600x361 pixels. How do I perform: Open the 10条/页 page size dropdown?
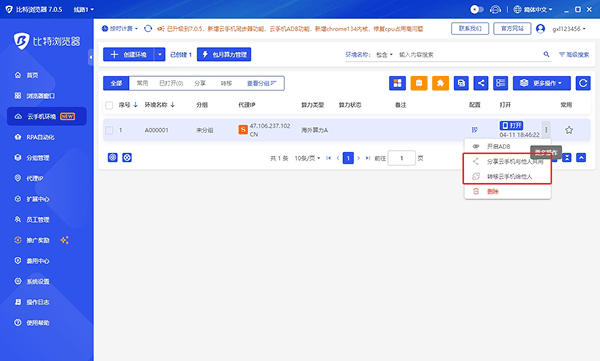pos(307,158)
